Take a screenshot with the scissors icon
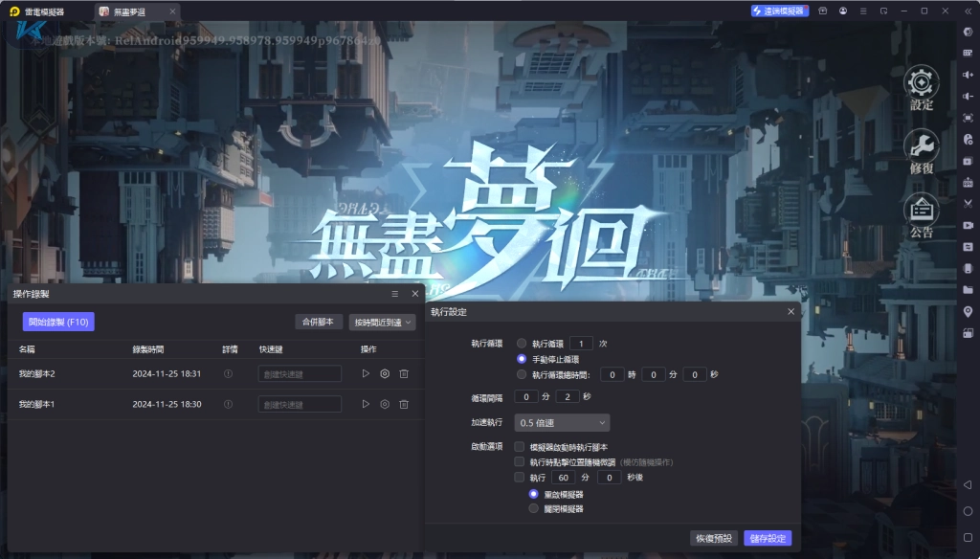Image resolution: width=980 pixels, height=559 pixels. 969,203
